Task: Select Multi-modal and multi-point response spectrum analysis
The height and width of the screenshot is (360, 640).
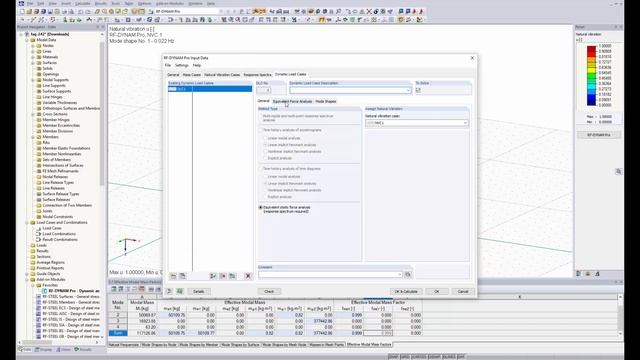Action: tap(260, 116)
